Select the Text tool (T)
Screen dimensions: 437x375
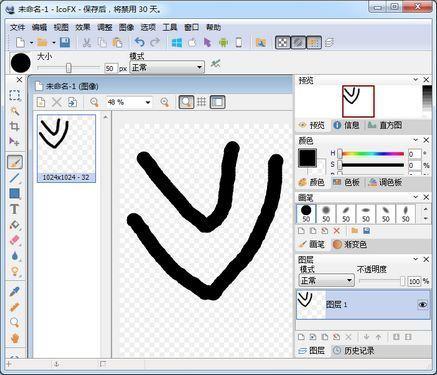coord(14,209)
